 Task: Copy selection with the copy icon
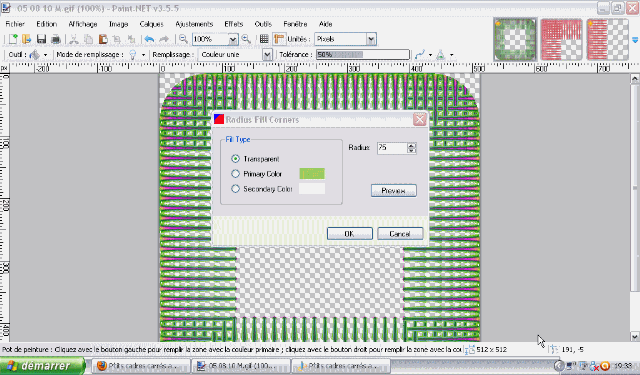(88, 39)
